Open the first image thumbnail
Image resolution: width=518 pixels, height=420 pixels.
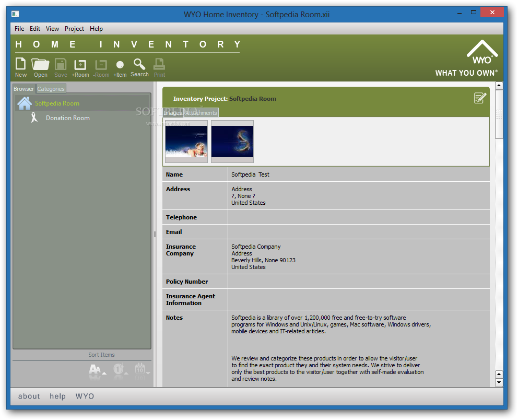click(186, 142)
